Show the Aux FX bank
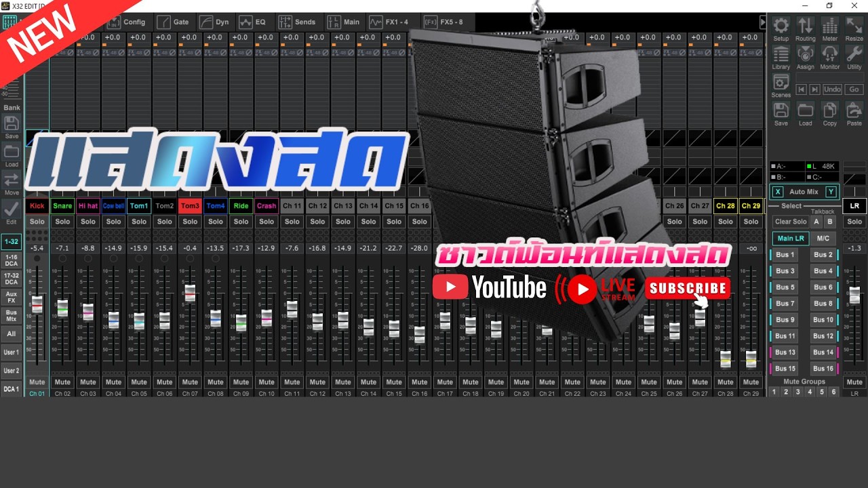Viewport: 868px width, 488px height. coord(12,297)
